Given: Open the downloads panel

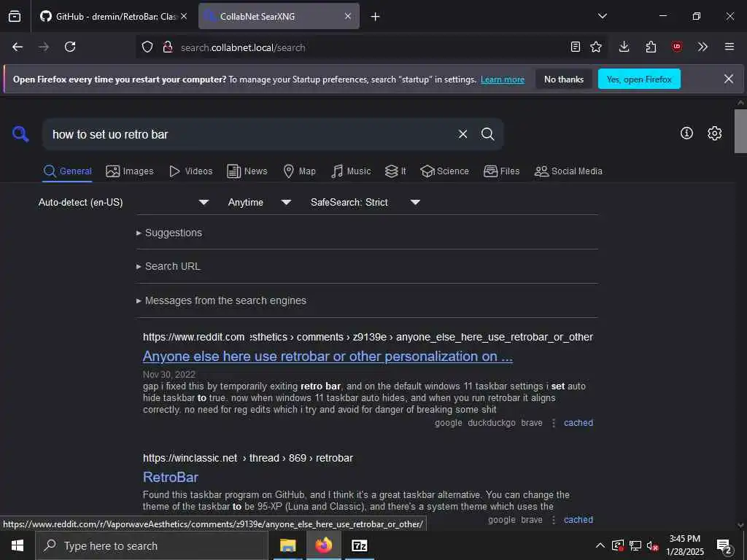Looking at the screenshot, I should tap(624, 47).
